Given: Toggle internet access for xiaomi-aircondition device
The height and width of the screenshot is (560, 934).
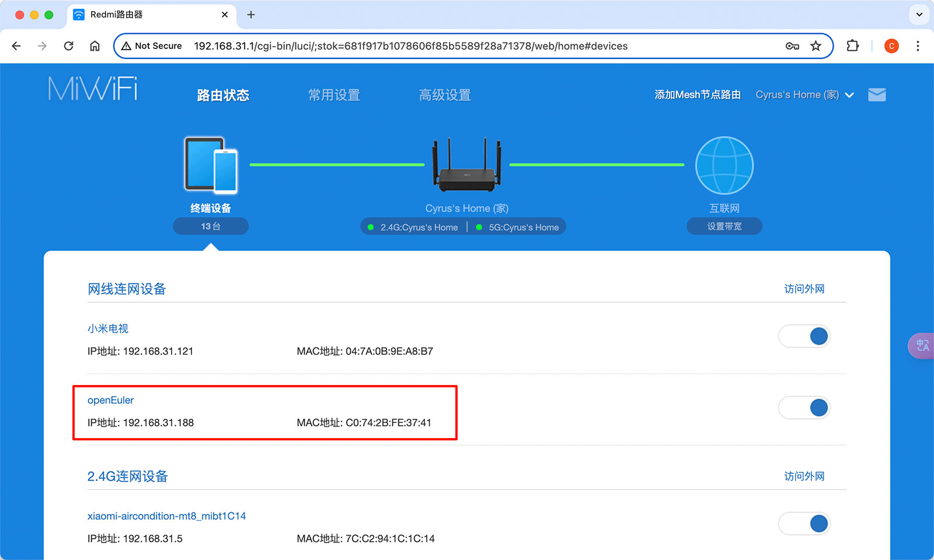Looking at the screenshot, I should 804,523.
